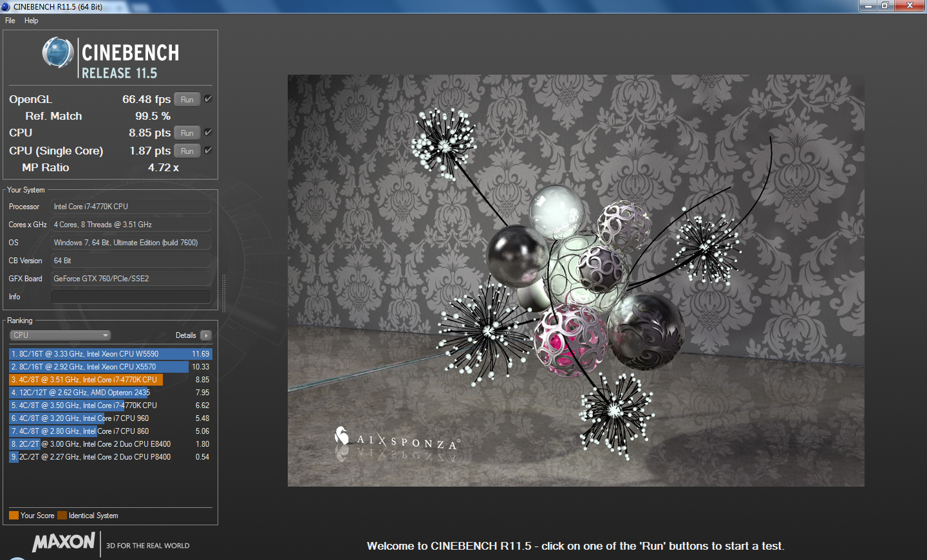
Task: Run the CPU benchmark
Action: pos(187,133)
